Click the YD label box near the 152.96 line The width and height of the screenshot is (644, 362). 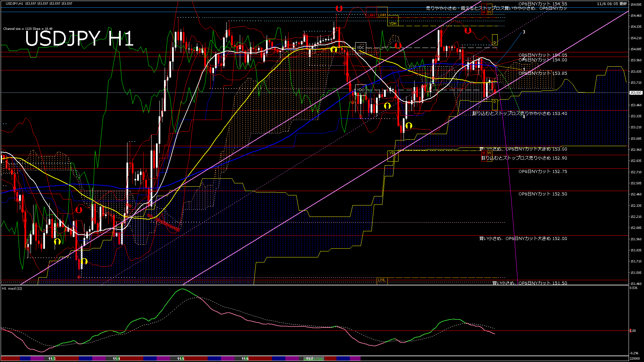[x=391, y=153]
